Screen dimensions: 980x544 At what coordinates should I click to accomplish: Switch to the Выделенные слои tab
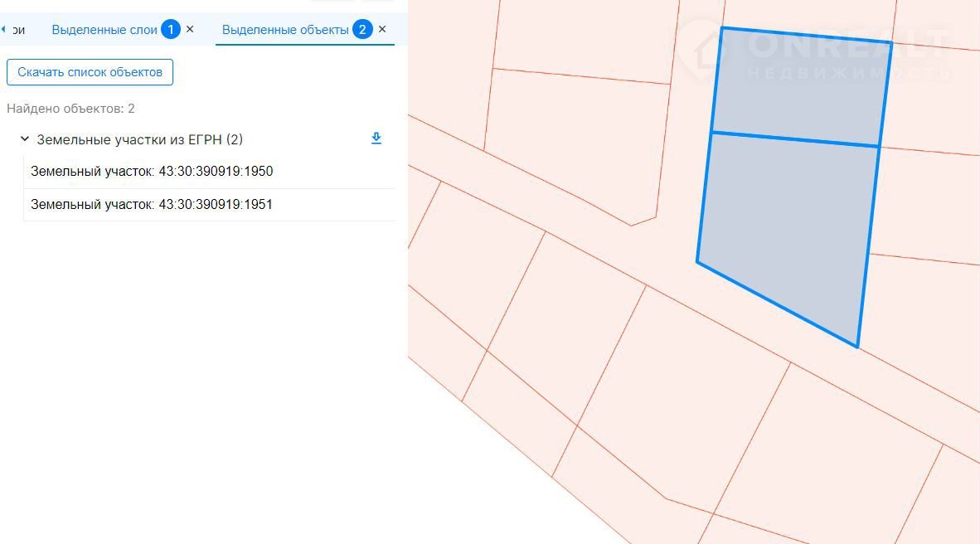pos(104,30)
